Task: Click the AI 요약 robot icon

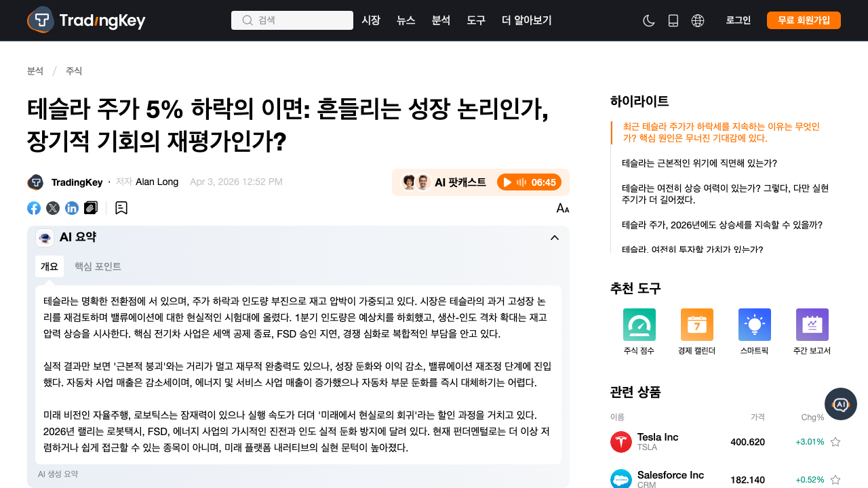Action: click(x=45, y=237)
